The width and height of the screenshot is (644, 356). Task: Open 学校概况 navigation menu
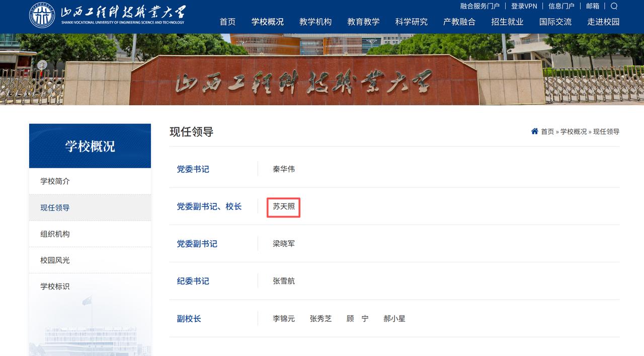(x=268, y=22)
